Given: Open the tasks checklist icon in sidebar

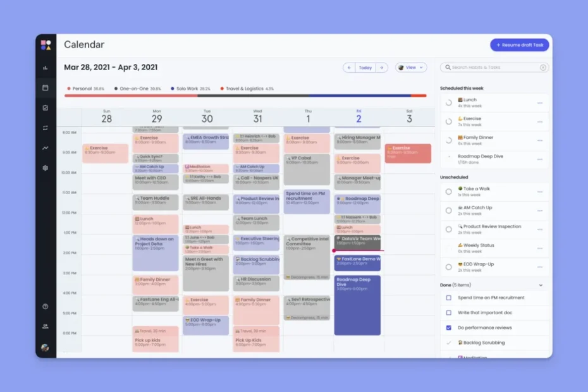Looking at the screenshot, I should click(46, 108).
